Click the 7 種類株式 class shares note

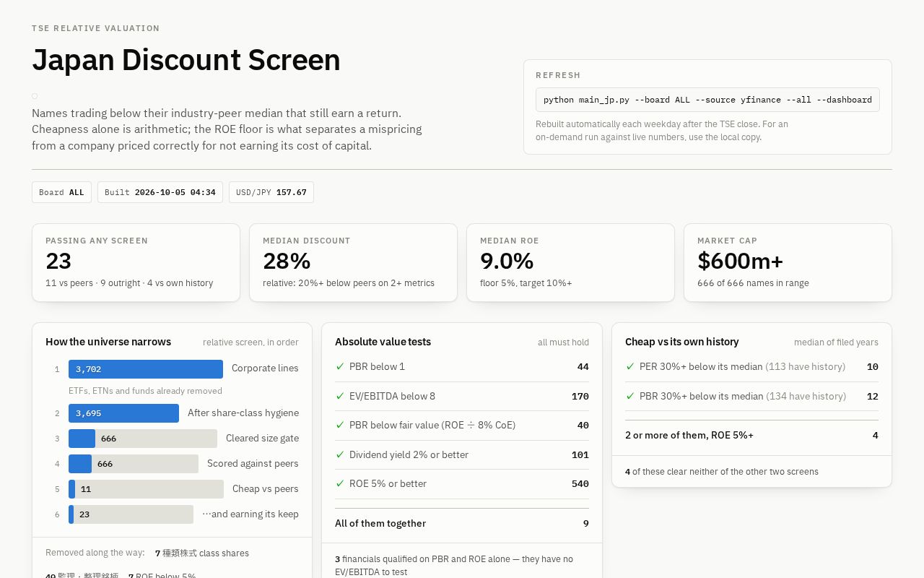coord(202,553)
